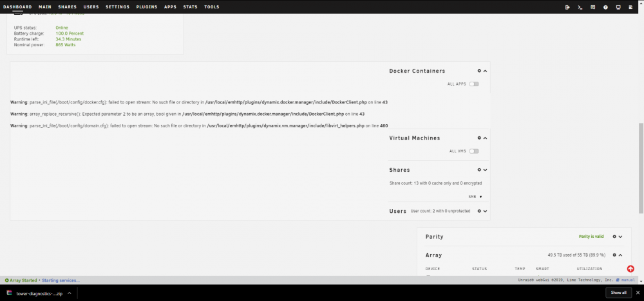Click the 34.3 Minutes runtime value
The height and width of the screenshot is (301, 644).
[69, 39]
